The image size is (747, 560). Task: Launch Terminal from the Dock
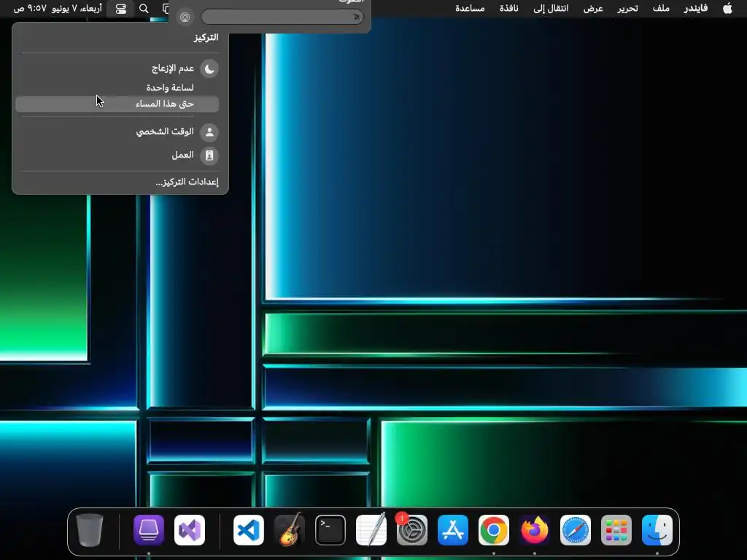330,530
